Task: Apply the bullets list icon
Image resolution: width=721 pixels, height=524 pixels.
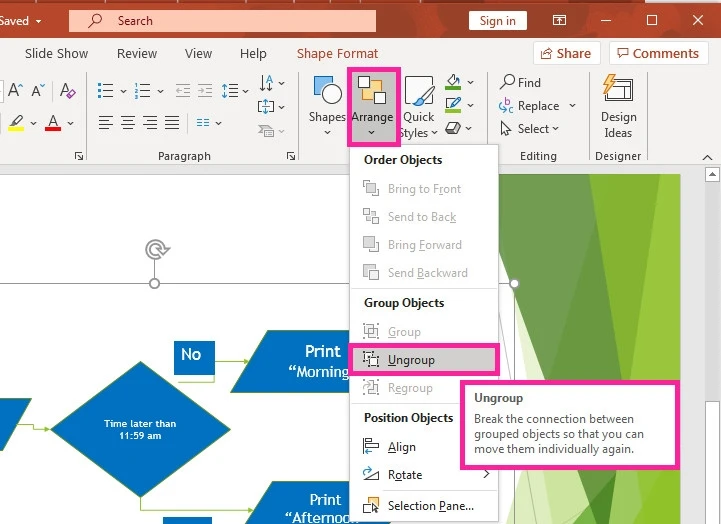Action: (106, 91)
